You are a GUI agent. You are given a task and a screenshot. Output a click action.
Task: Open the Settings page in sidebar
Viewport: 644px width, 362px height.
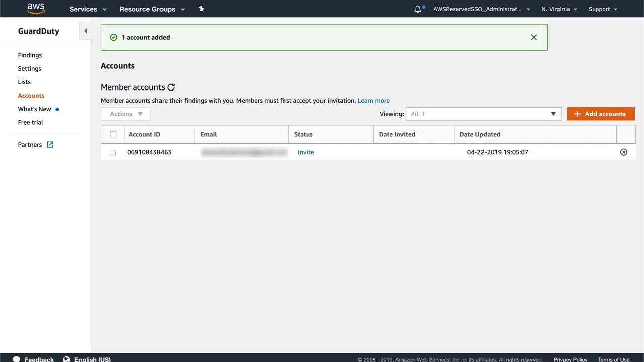coord(30,69)
